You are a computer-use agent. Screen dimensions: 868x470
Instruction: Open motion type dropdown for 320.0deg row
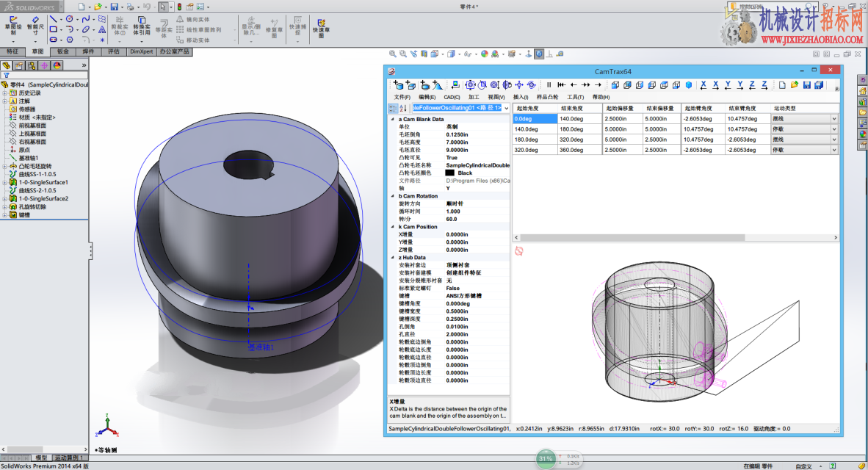click(x=834, y=150)
